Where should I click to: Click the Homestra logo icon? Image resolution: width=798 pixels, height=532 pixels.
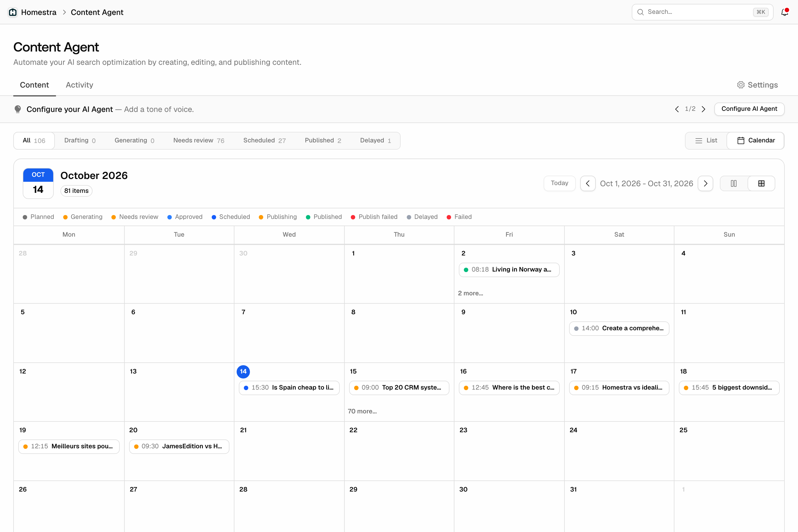click(x=13, y=12)
